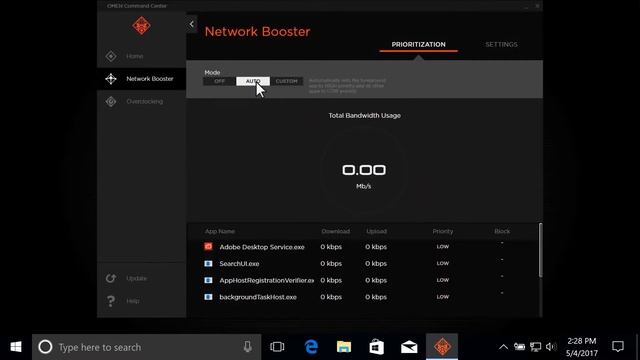Click the Overclocking sidebar icon
The image size is (640, 360).
tap(111, 101)
